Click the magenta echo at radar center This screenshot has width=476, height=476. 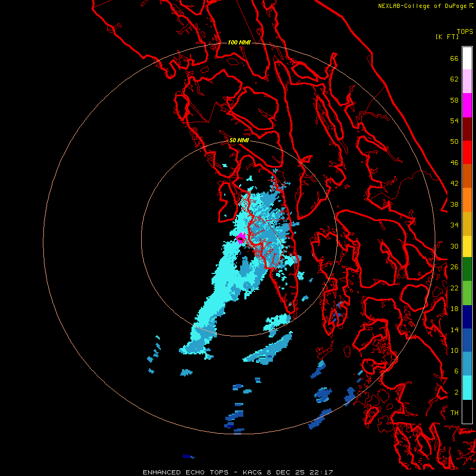point(241,237)
